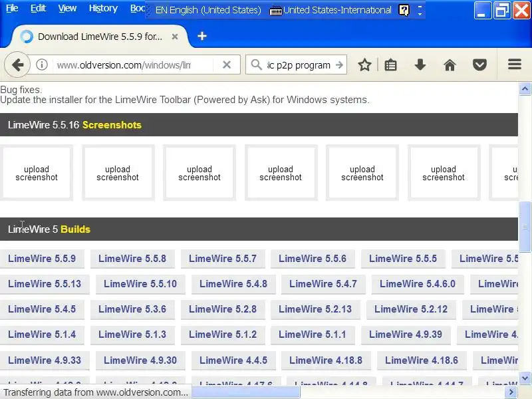Open the LimeWire 5.5.7 build link

coord(223,259)
